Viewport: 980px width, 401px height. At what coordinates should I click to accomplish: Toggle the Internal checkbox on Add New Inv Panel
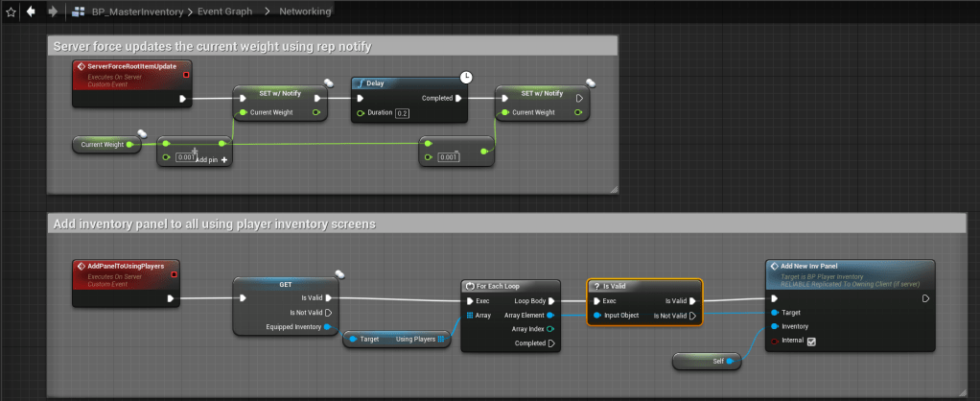coord(812,340)
